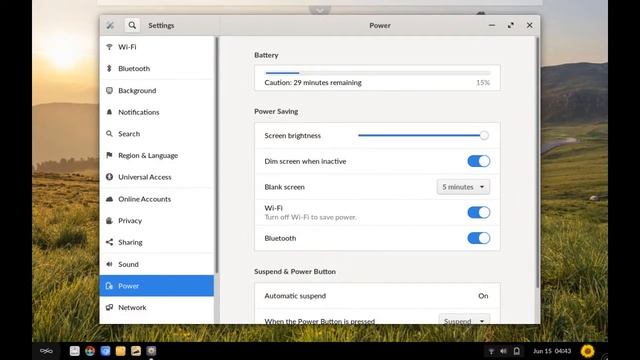Click the Screen brightness slider handle
This screenshot has width=640, height=360.
(x=484, y=136)
